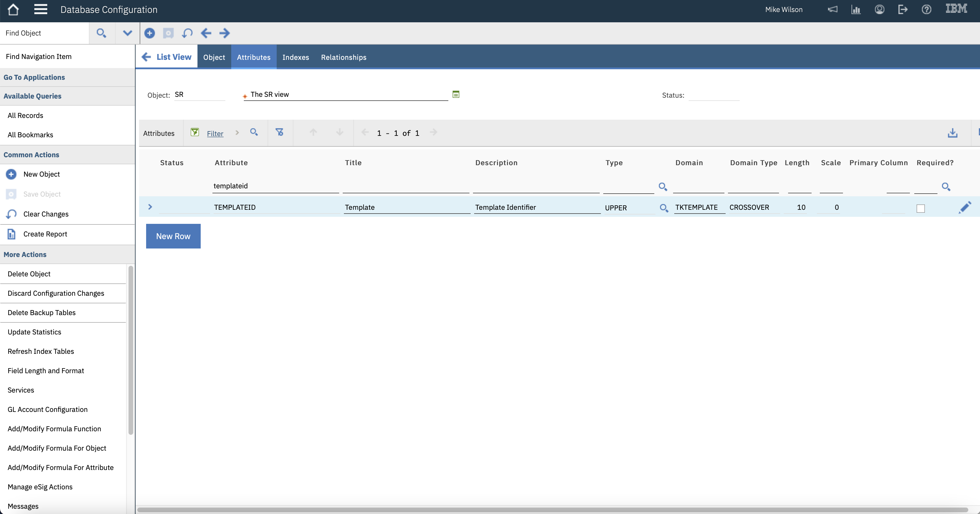Switch to the Indexes tab
980x514 pixels.
[295, 57]
